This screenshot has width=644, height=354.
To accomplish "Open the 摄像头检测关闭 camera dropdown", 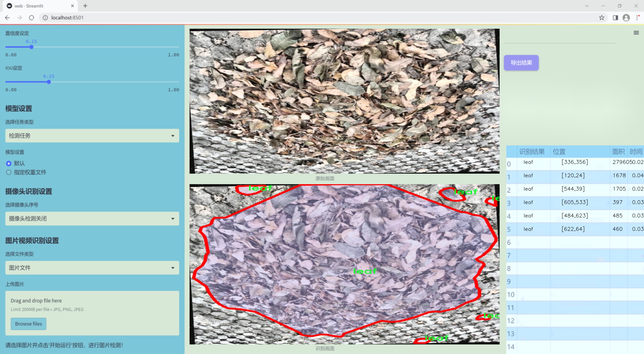I will click(x=92, y=218).
